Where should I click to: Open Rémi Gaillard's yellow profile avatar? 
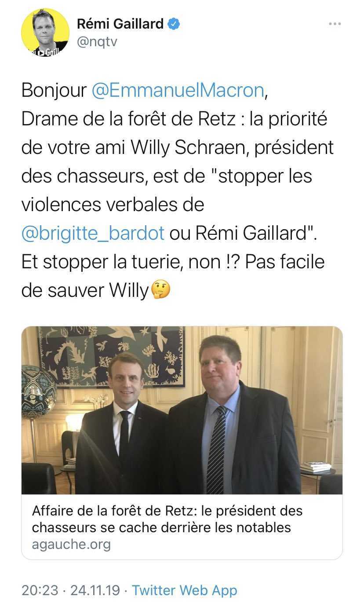point(45,33)
